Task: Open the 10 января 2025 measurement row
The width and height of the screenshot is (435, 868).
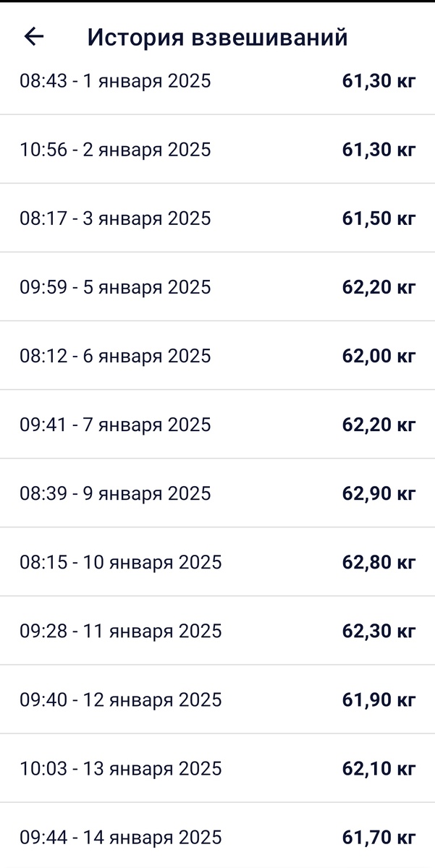Action: [217, 561]
